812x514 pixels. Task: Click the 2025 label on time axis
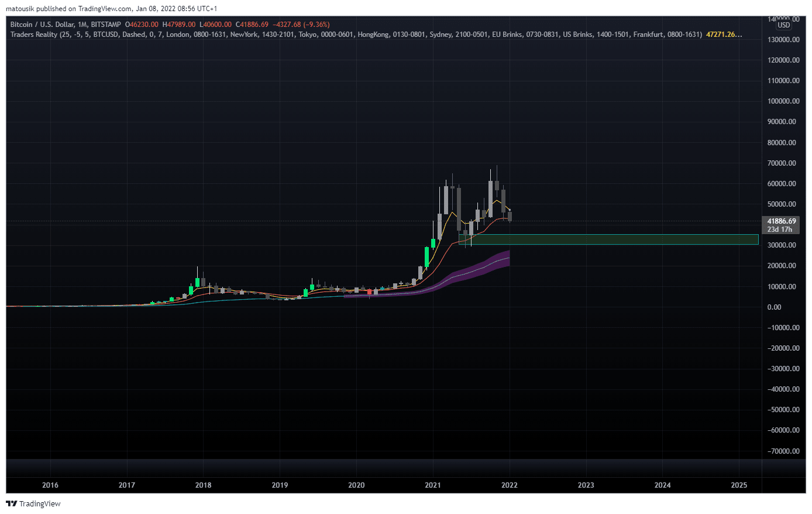pyautogui.click(x=739, y=485)
